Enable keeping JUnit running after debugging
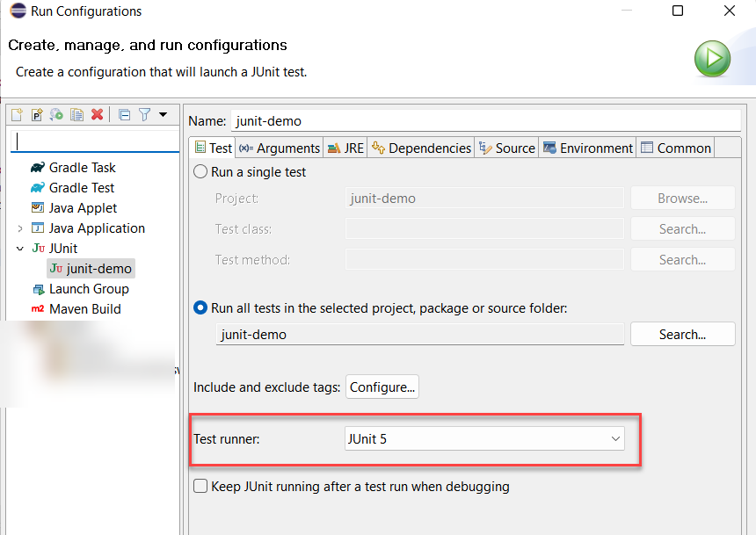Image resolution: width=756 pixels, height=535 pixels. 200,486
